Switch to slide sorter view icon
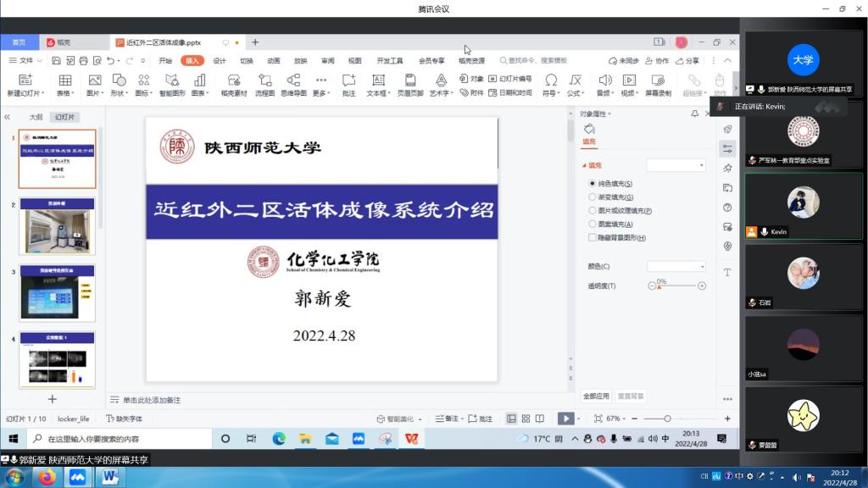This screenshot has height=488, width=868. (x=526, y=419)
